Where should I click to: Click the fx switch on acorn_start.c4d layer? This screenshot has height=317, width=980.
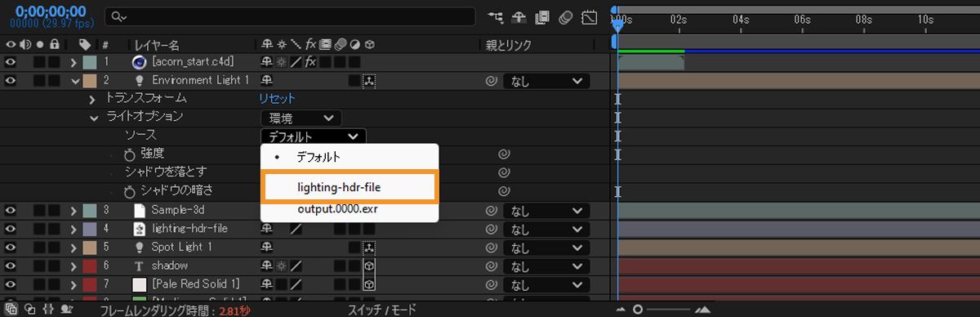click(310, 62)
